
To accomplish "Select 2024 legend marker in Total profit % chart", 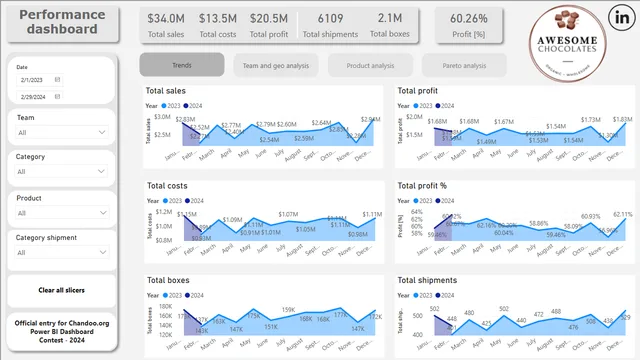I will coord(438,201).
